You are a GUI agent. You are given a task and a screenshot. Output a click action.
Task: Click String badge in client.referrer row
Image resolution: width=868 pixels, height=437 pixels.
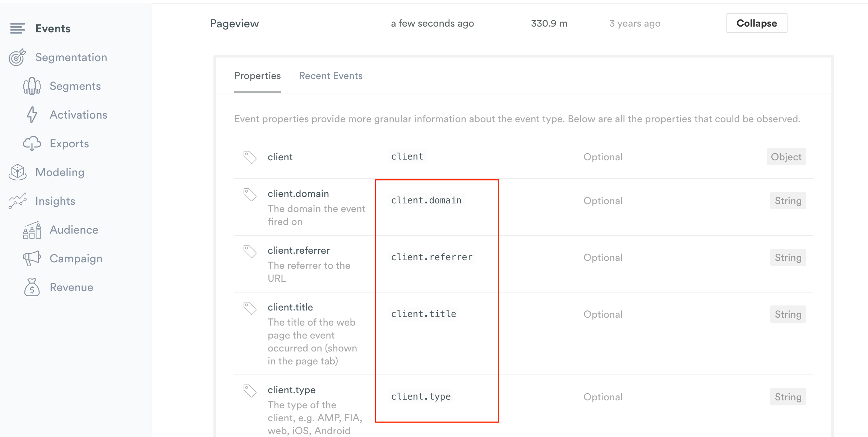click(x=788, y=257)
